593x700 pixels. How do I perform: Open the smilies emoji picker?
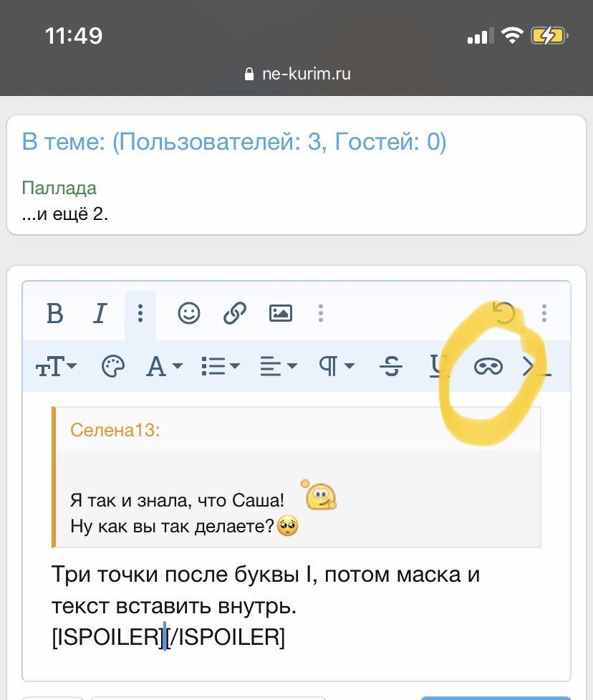(189, 313)
